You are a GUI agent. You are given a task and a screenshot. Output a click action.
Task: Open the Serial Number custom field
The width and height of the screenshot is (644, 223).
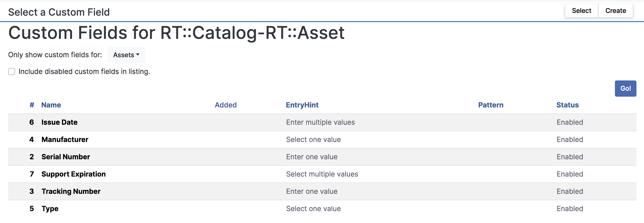click(x=65, y=157)
